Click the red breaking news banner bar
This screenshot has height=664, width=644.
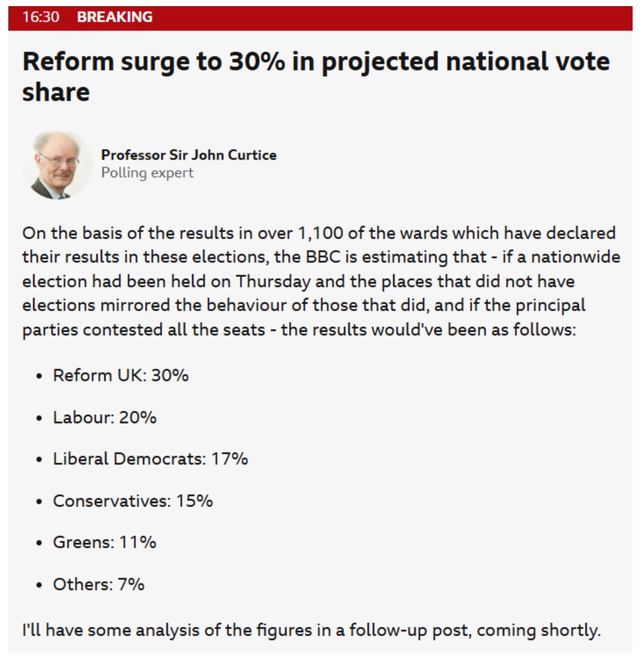(320, 18)
